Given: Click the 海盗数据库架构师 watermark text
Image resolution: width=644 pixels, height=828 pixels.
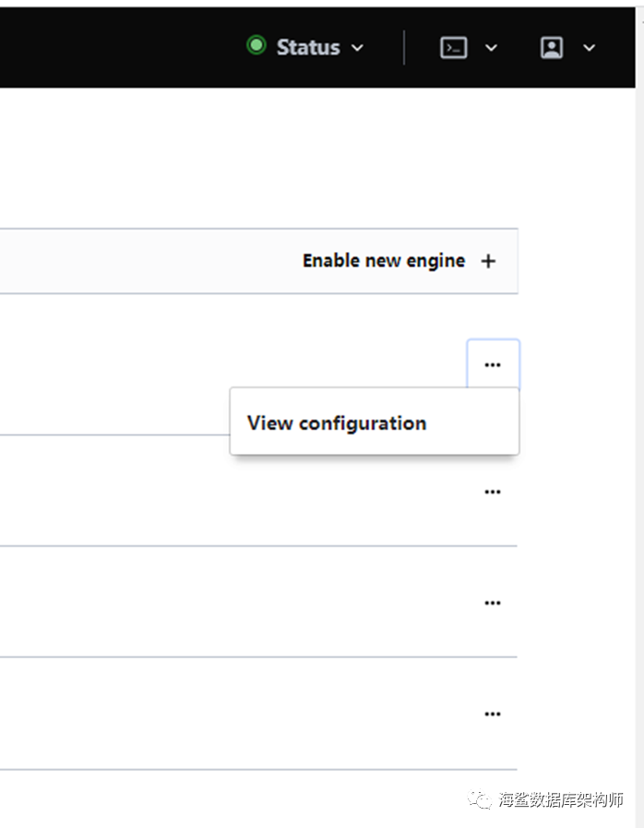Looking at the screenshot, I should coord(561,799).
